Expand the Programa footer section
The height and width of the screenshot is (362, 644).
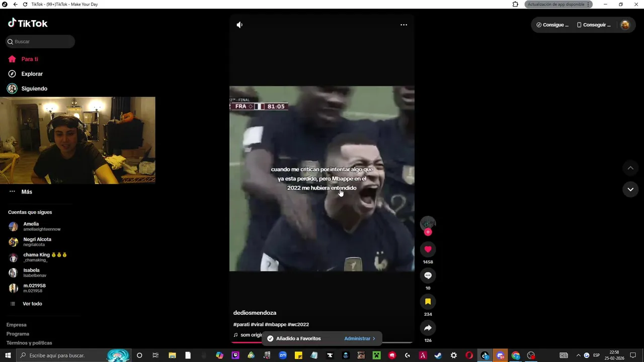pos(18,334)
